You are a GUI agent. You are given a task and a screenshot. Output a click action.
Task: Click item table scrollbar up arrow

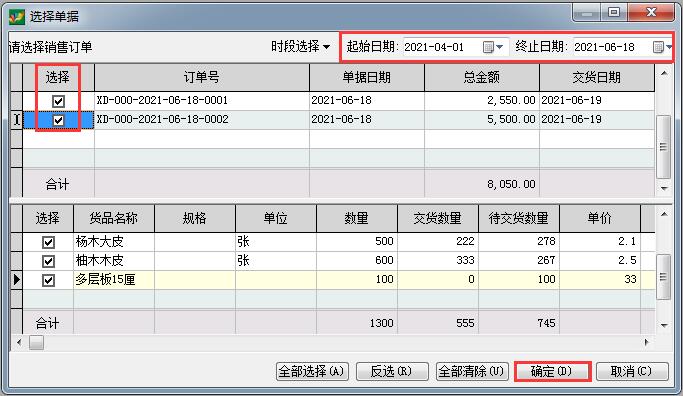click(x=664, y=214)
